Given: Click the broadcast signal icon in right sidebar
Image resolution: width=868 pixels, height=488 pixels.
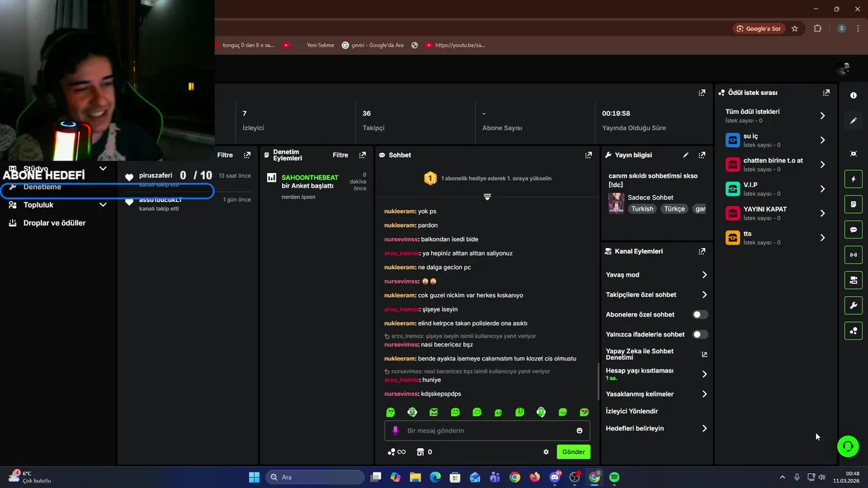Looking at the screenshot, I should coord(853,255).
